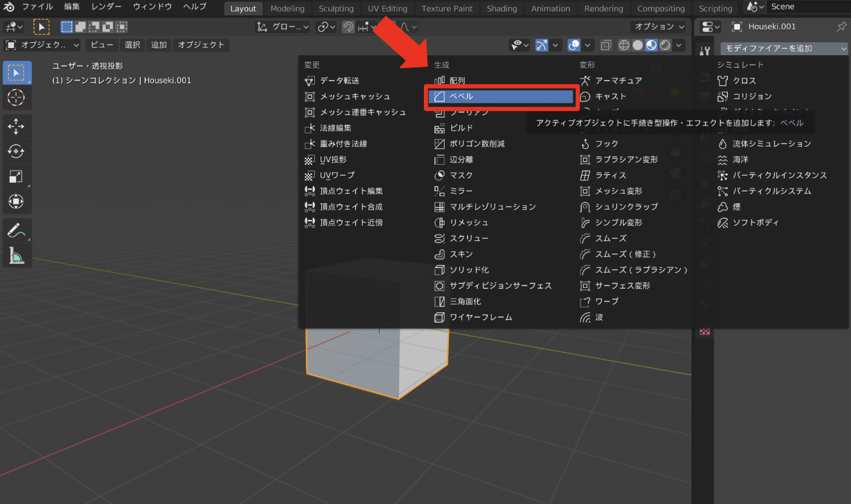Toggle viewport gizmos display
The width and height of the screenshot is (851, 504).
coord(542,45)
